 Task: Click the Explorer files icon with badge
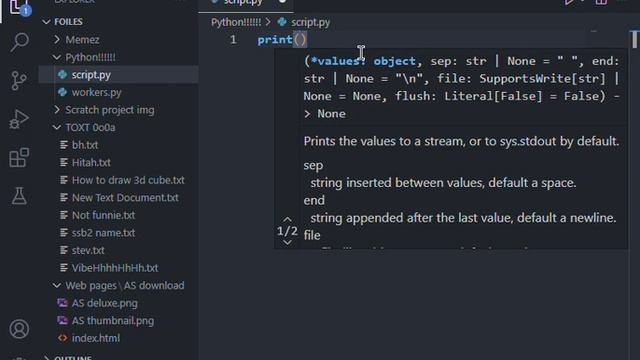(19, 7)
